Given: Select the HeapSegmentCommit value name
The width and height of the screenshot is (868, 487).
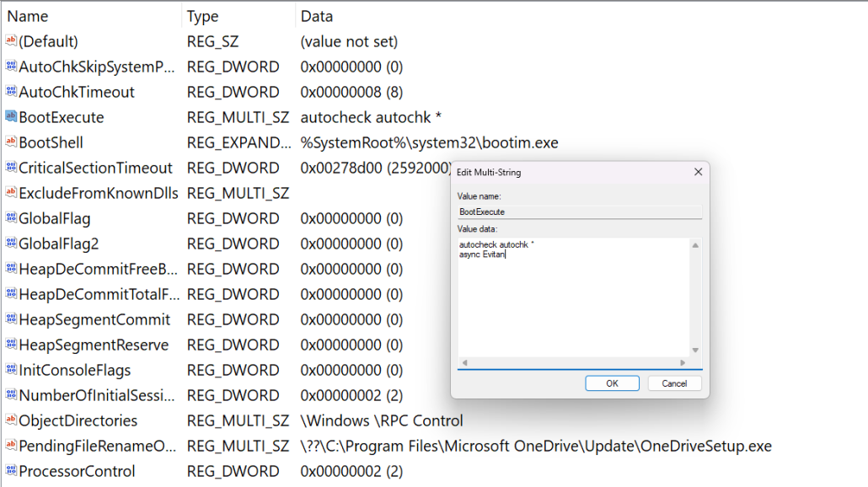Looking at the screenshot, I should tap(94, 320).
